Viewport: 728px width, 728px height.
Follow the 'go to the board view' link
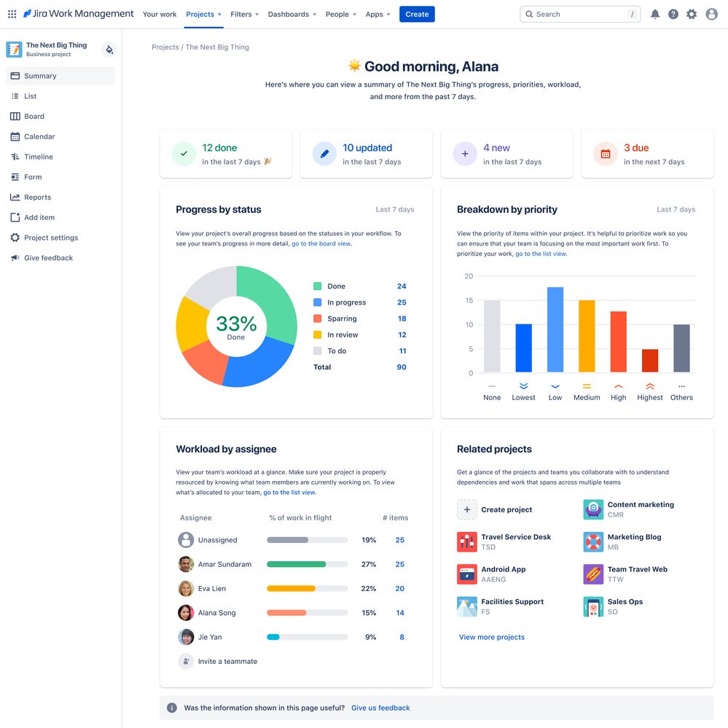pos(321,243)
